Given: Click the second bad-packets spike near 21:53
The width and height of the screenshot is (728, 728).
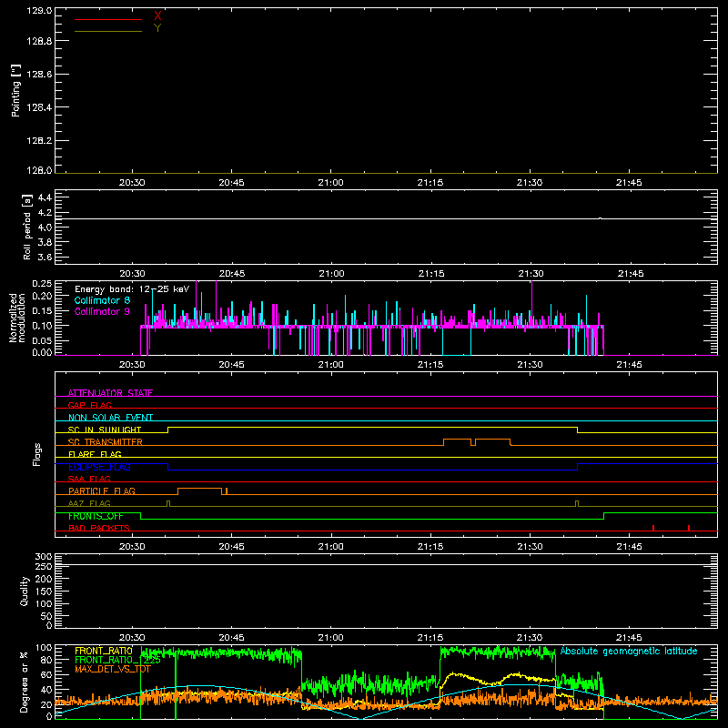Looking at the screenshot, I should (689, 528).
